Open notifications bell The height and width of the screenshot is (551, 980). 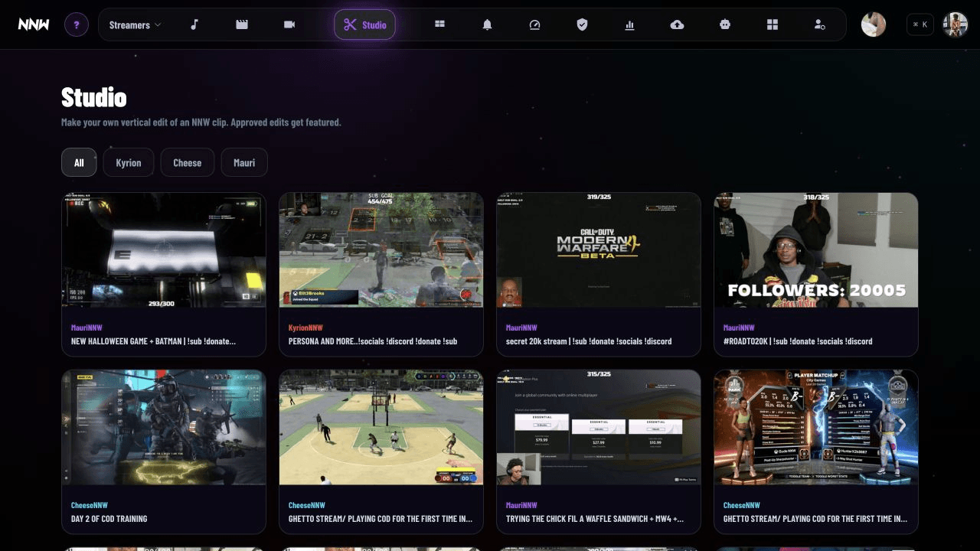(487, 24)
